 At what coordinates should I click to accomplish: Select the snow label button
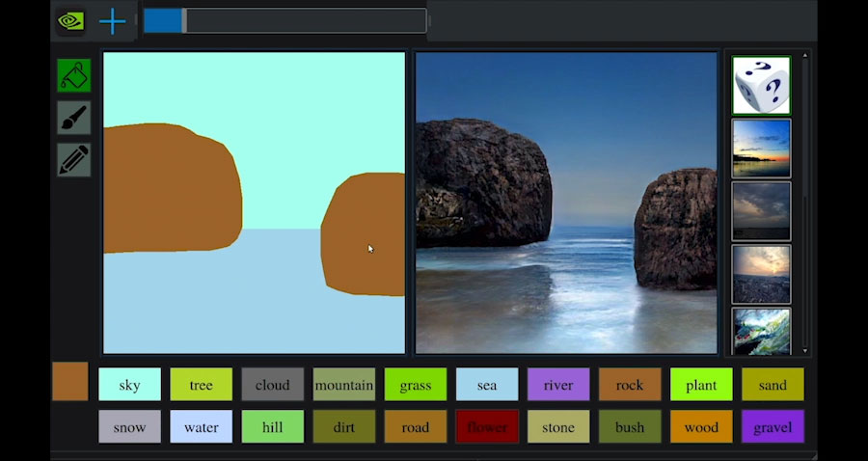tap(129, 426)
